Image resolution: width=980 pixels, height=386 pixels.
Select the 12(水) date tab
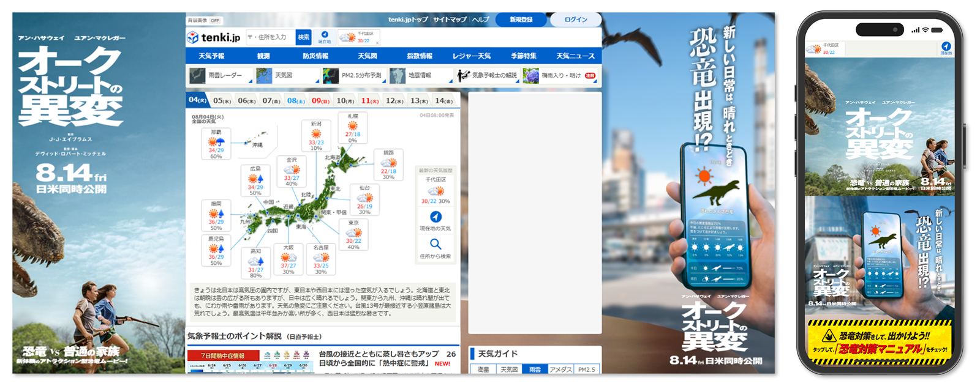394,100
